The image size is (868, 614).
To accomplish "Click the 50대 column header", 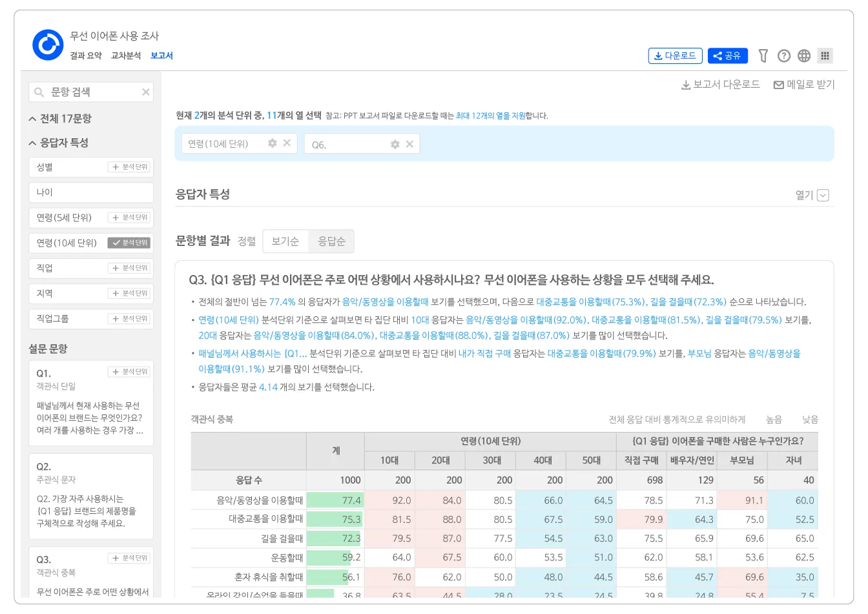I will tap(592, 460).
